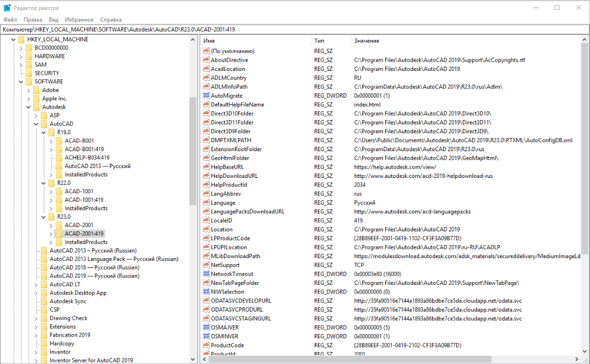The height and width of the screenshot is (364, 590).
Task: Click the Inventor key folder icon
Action: pos(44,352)
